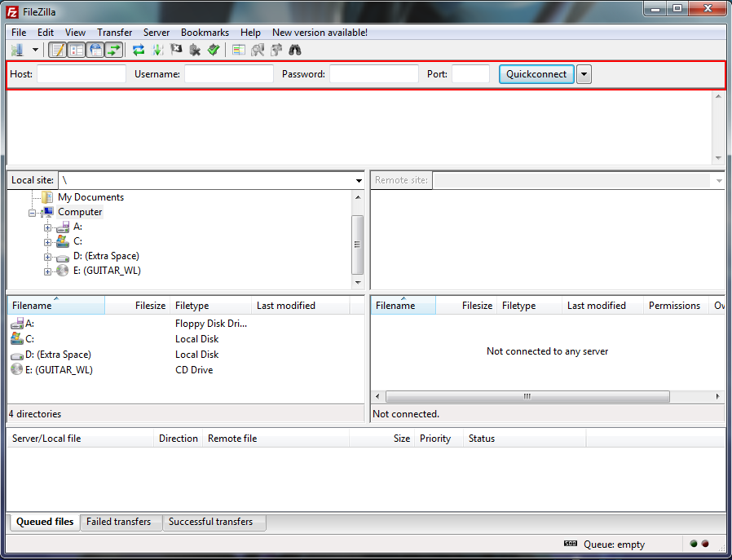This screenshot has width=732, height=560.
Task: Open the View menu
Action: 75,33
